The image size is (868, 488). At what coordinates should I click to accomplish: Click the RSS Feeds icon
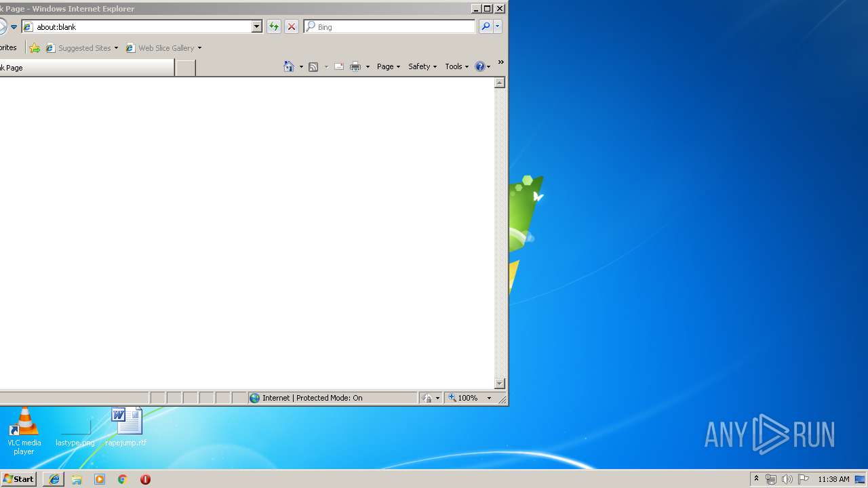(313, 66)
